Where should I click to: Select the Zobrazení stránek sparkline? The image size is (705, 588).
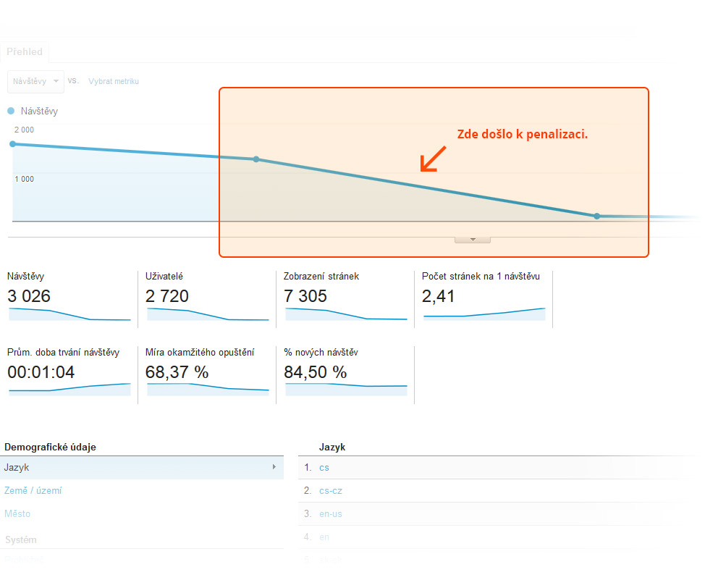tap(346, 314)
